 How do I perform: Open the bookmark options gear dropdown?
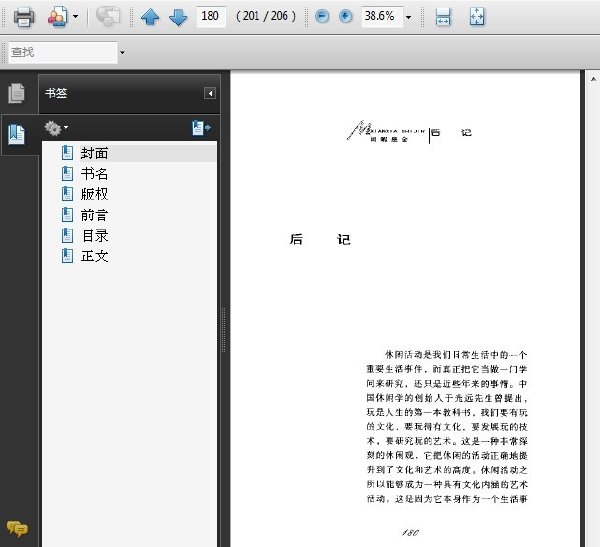pos(56,128)
